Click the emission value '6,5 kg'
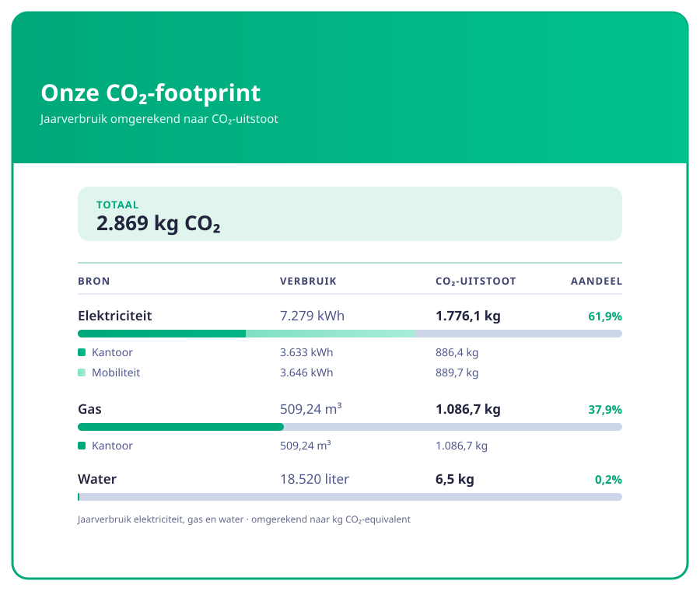The image size is (700, 591). [x=454, y=479]
